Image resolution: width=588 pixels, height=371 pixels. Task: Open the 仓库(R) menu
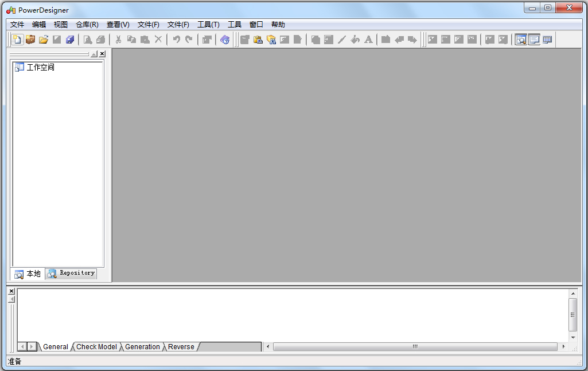click(87, 25)
